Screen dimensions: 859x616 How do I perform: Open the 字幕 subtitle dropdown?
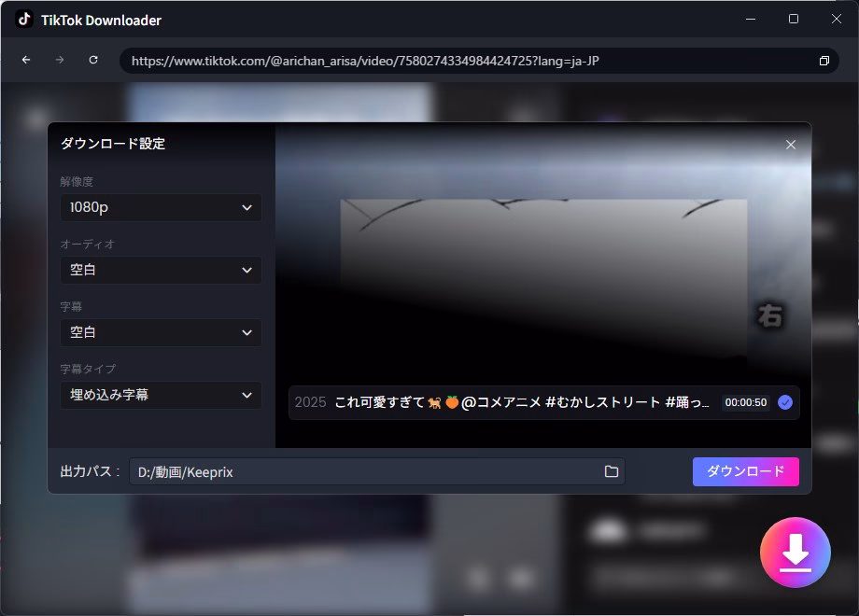[x=161, y=332]
